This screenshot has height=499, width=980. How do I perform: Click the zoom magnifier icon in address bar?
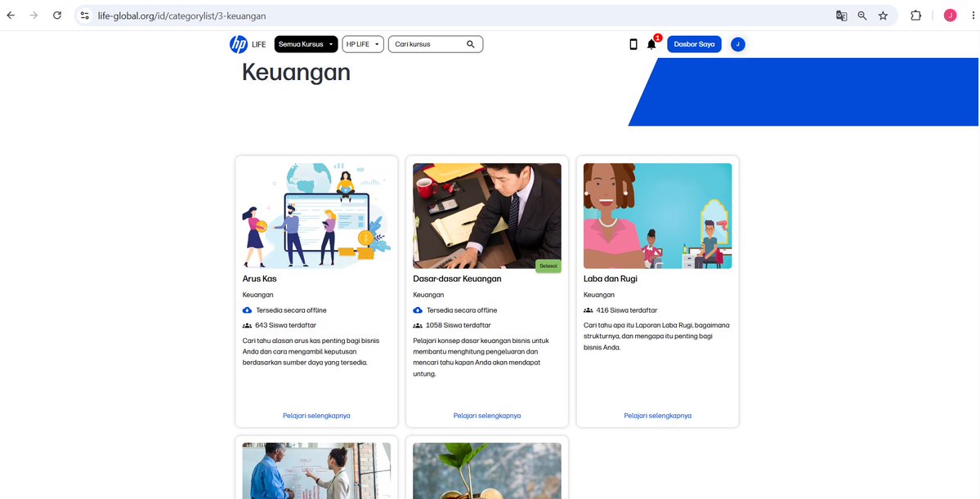coord(861,16)
